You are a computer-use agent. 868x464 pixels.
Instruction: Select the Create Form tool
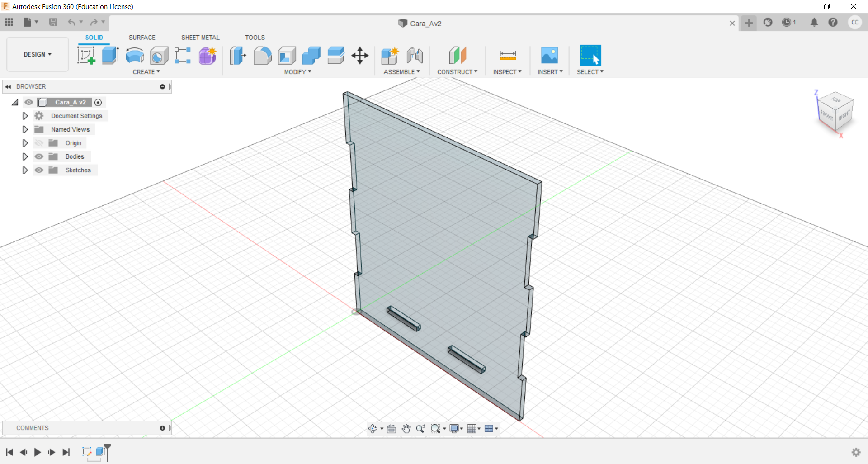point(208,56)
